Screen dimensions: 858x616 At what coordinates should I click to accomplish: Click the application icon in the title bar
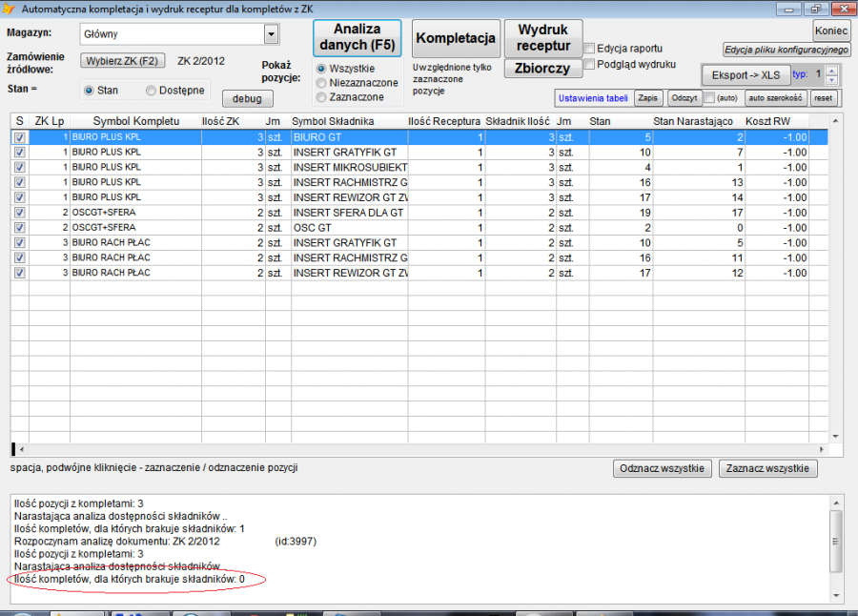coord(9,9)
